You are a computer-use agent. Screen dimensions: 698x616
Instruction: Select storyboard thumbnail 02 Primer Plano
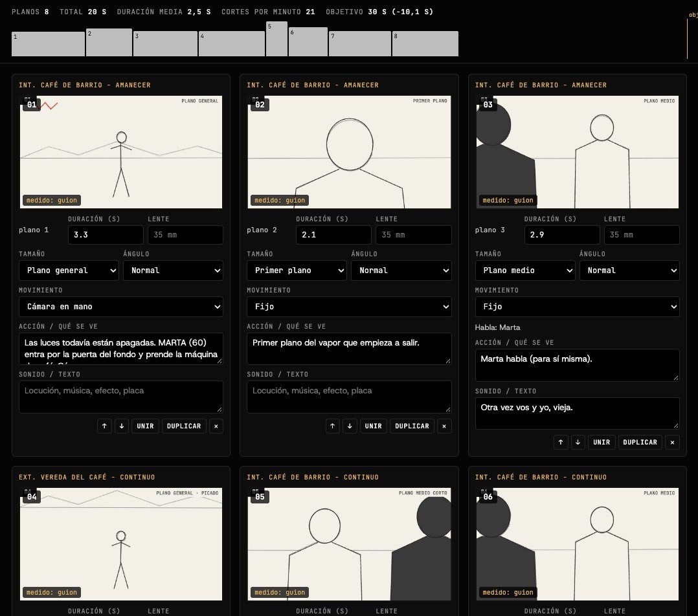coord(350,152)
